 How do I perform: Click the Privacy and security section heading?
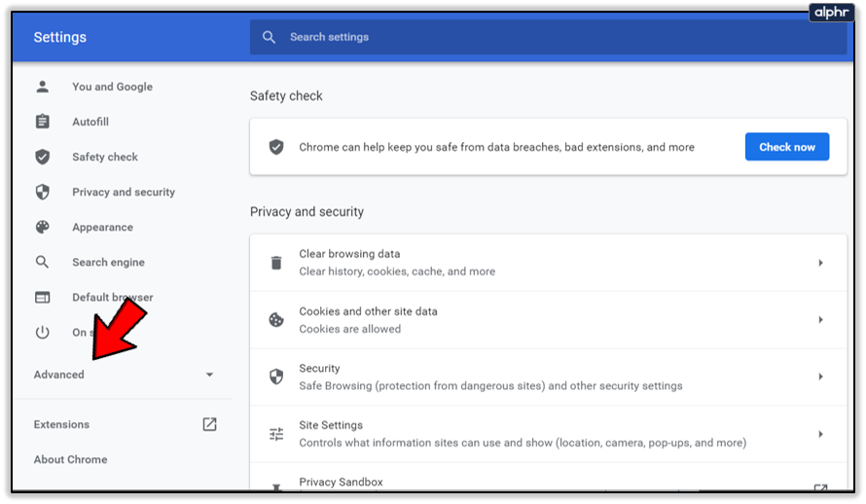tap(307, 212)
